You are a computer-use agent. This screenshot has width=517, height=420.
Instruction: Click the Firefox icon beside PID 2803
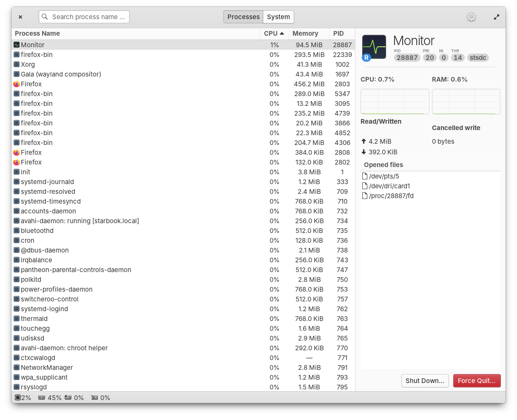17,84
